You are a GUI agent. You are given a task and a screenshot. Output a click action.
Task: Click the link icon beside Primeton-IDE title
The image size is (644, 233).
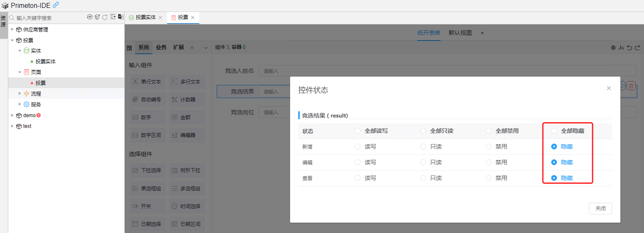click(56, 5)
